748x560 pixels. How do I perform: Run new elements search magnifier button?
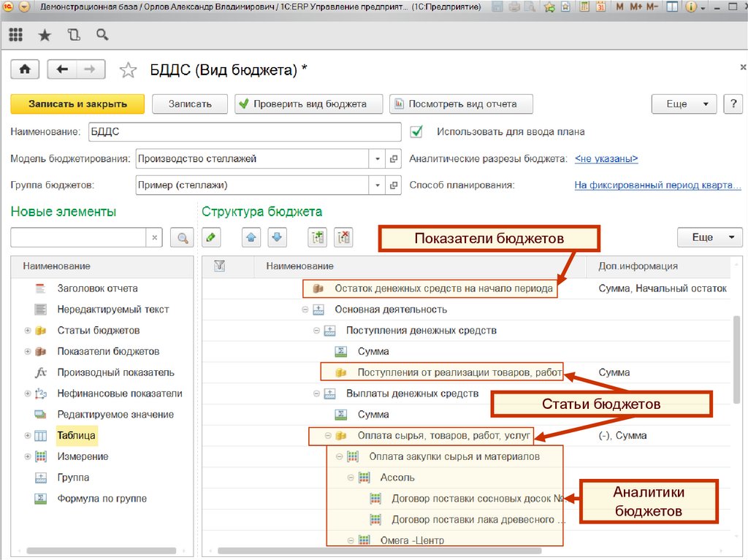click(x=182, y=237)
